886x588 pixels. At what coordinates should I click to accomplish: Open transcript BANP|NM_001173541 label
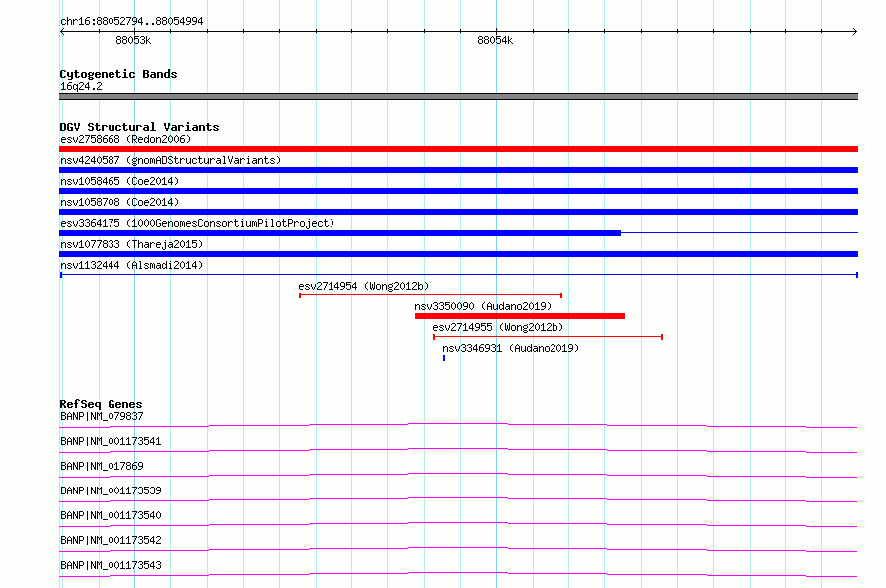pyautogui.click(x=111, y=441)
